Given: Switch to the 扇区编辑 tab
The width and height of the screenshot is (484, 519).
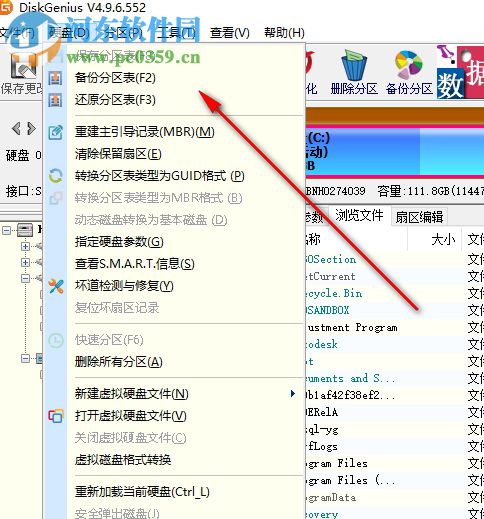Looking at the screenshot, I should (419, 217).
